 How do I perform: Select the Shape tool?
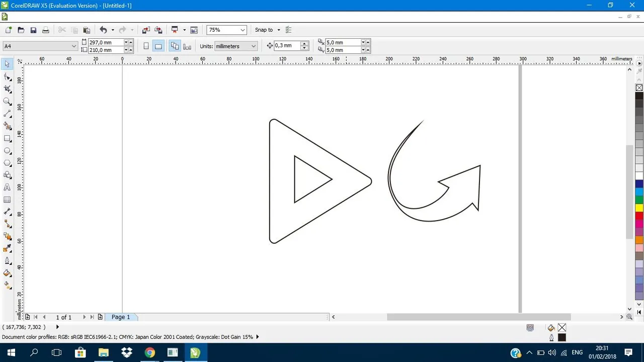click(7, 77)
